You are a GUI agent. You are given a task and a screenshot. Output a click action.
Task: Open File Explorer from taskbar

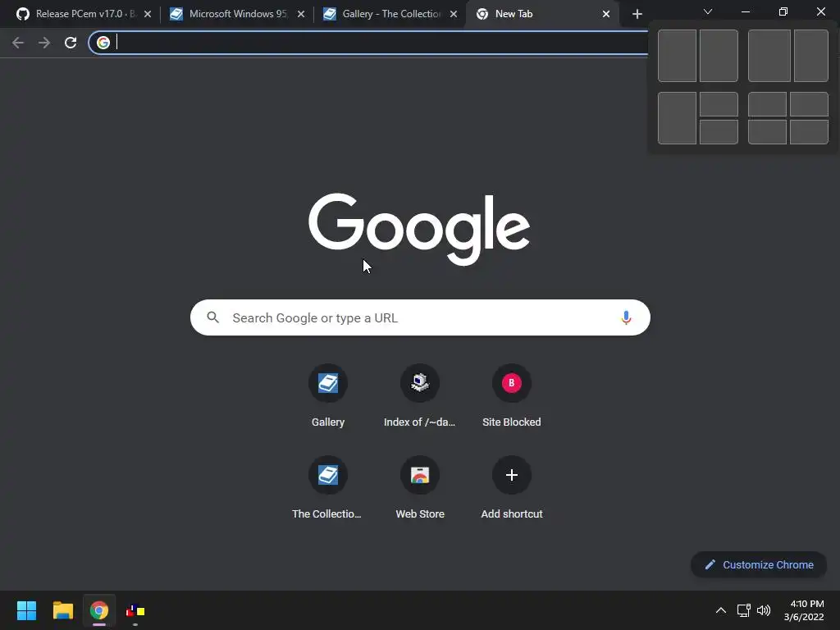pyautogui.click(x=62, y=610)
